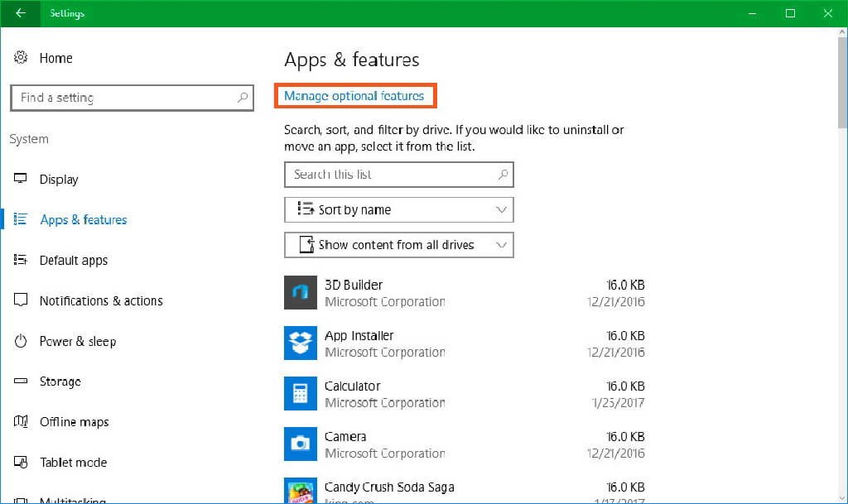Click the 3D Builder app icon
Viewport: 848px width, 504px height.
[x=301, y=293]
